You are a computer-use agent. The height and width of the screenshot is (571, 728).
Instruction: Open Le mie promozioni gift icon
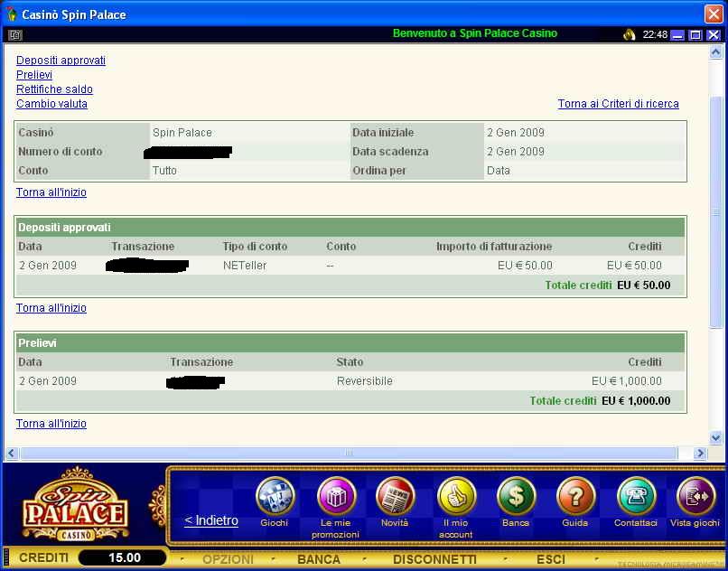(x=336, y=496)
